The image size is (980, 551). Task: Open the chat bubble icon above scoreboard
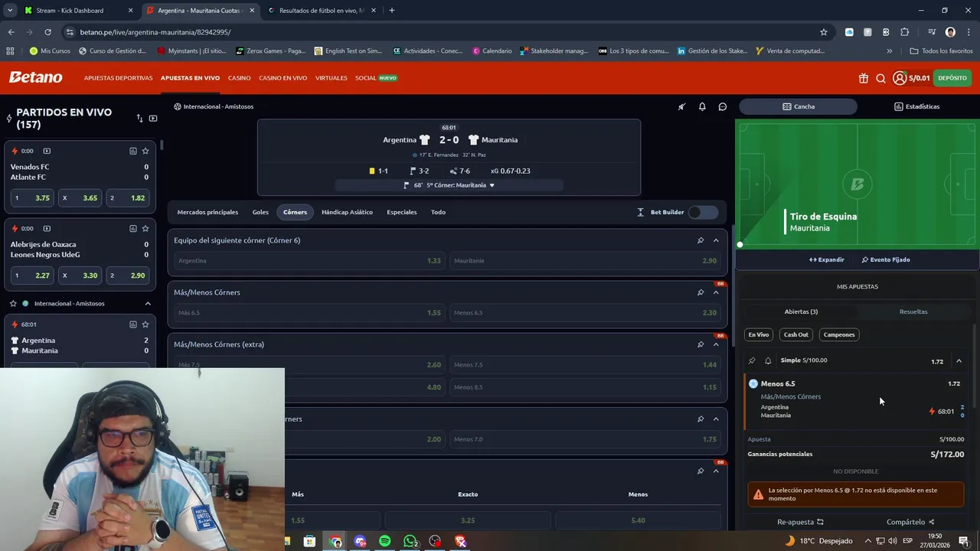[x=722, y=106]
